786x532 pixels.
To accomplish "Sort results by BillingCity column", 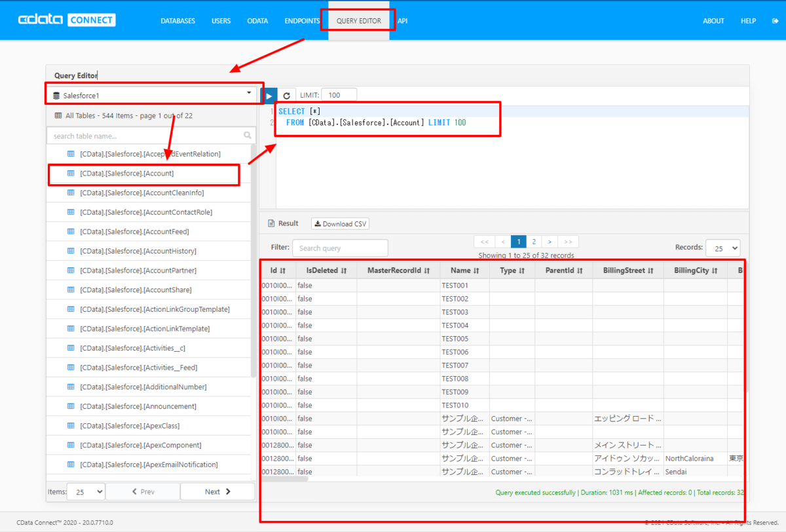I will pos(696,270).
